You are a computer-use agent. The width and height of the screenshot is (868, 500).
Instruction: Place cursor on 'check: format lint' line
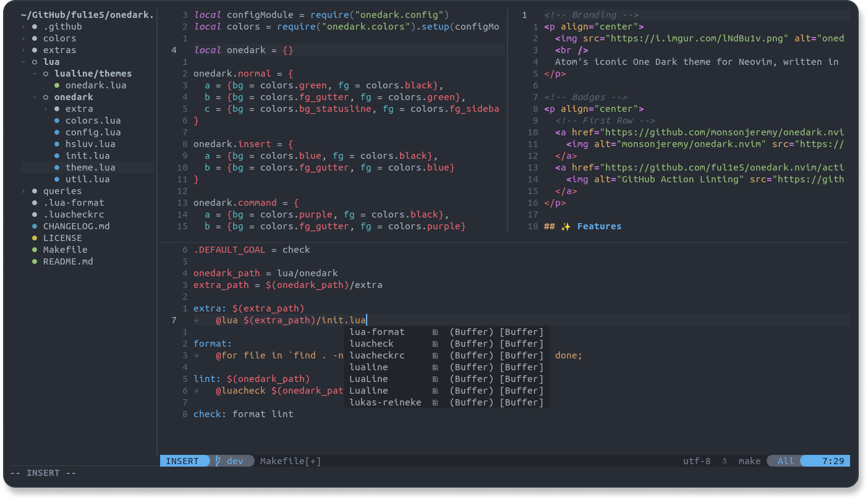[x=244, y=414]
